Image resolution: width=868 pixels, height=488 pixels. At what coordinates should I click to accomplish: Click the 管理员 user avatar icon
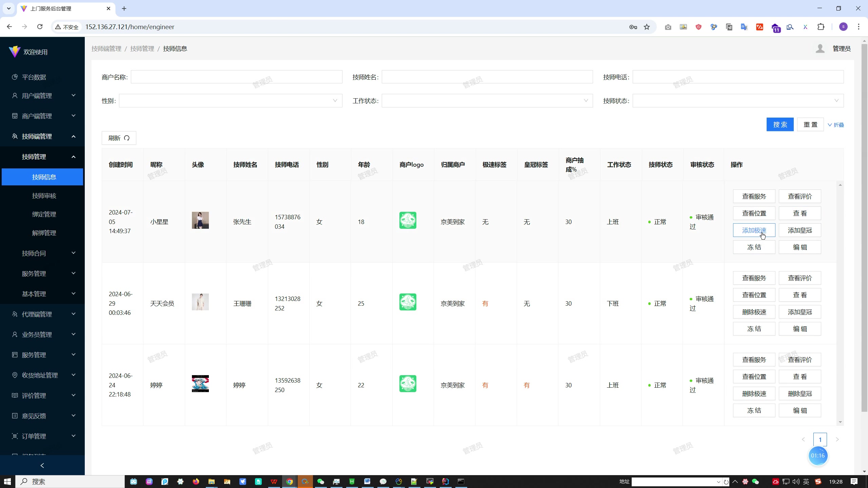point(820,48)
